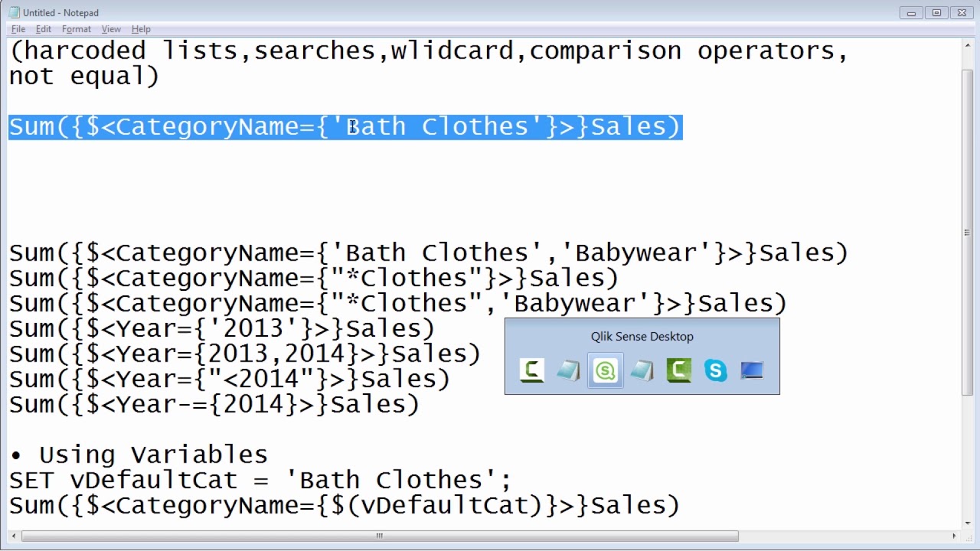
Task: Click the vertical scrollbar thumb
Action: point(967,233)
